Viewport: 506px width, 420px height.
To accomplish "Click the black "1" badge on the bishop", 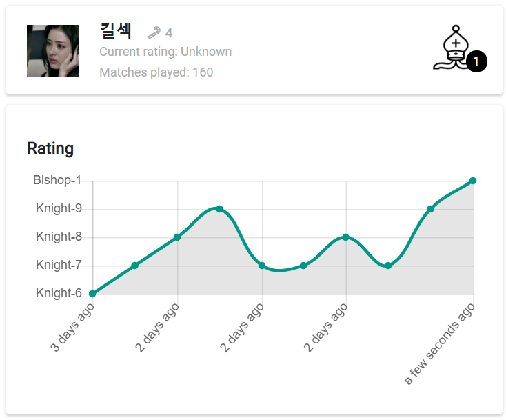I will 476,62.
